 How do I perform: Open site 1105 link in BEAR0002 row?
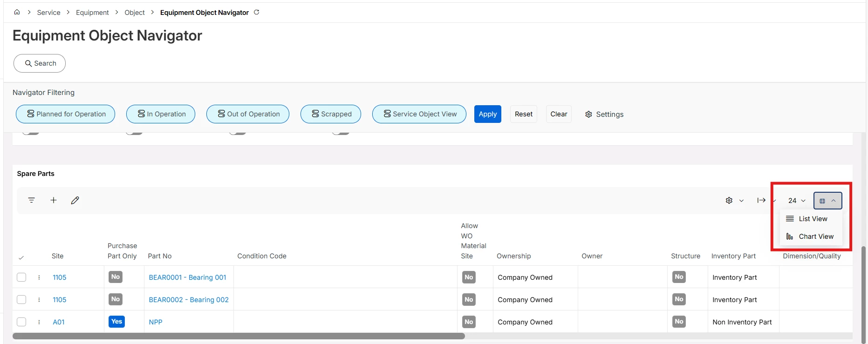click(x=60, y=300)
